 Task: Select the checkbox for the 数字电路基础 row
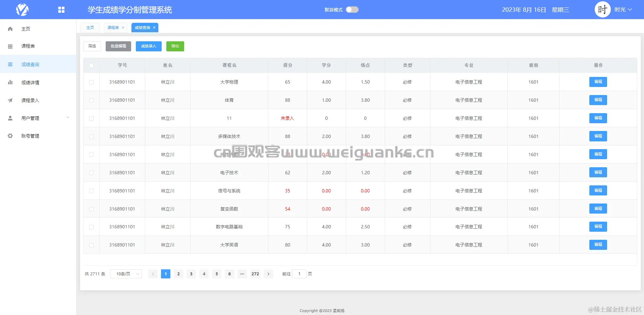coord(92,227)
